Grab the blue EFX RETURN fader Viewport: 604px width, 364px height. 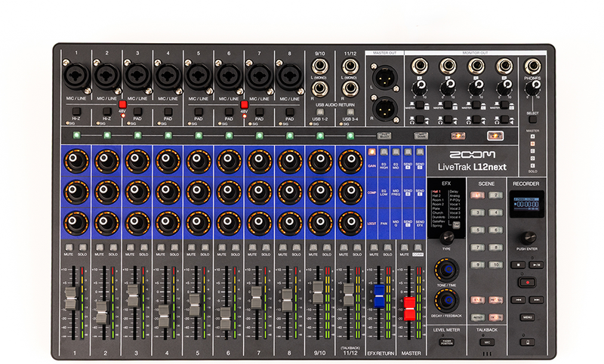379,296
